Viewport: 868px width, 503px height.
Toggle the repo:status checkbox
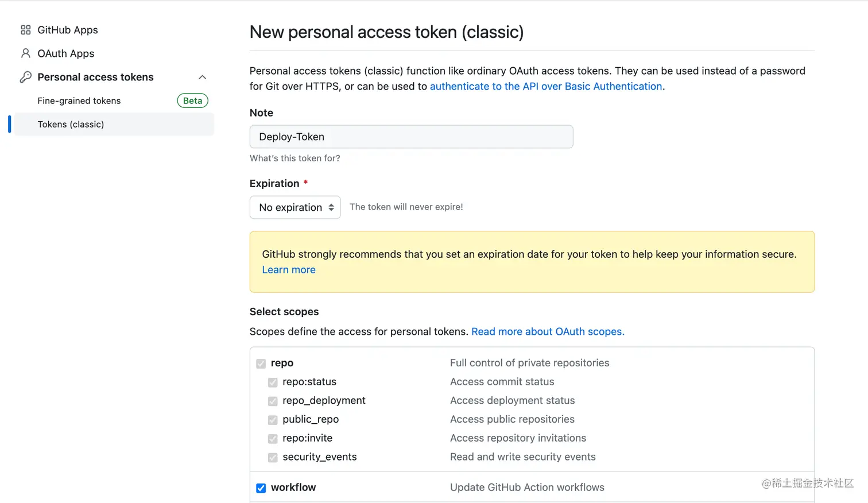273,382
